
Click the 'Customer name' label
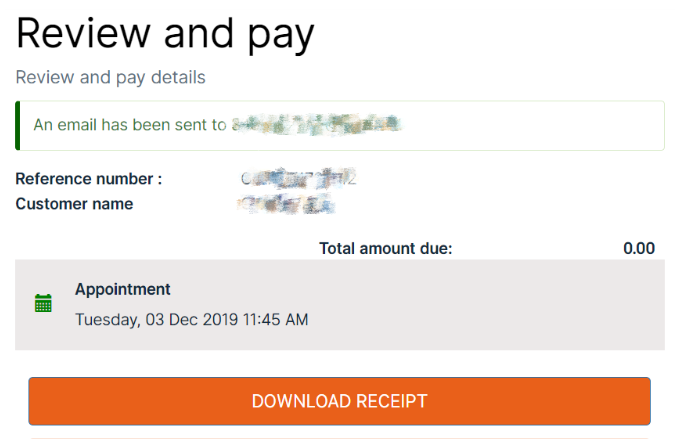coord(74,204)
